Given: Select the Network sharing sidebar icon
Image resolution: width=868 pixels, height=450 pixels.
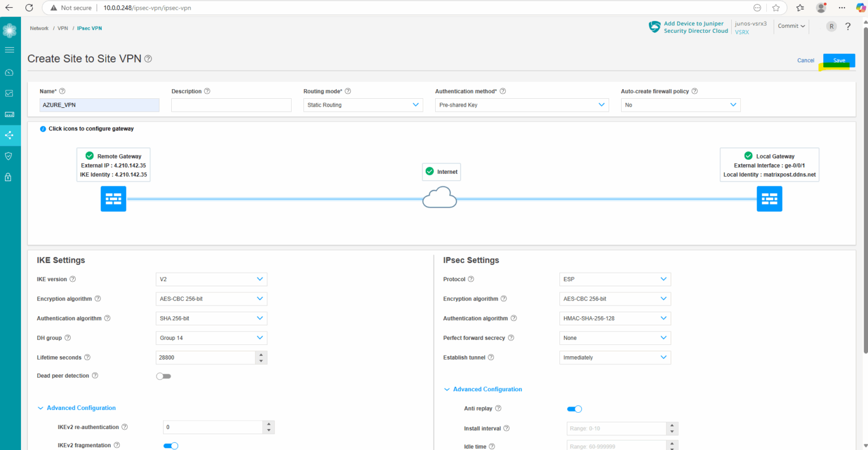Looking at the screenshot, I should pos(9,135).
